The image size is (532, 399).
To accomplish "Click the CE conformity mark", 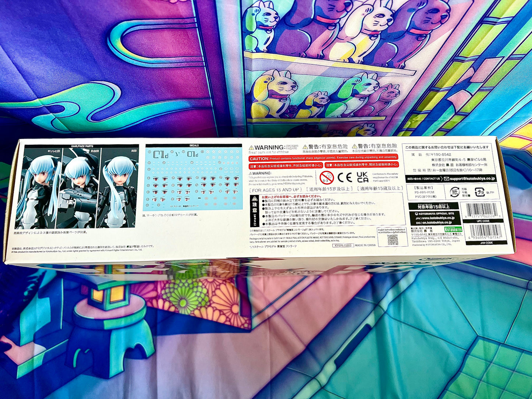I will pos(345,177).
